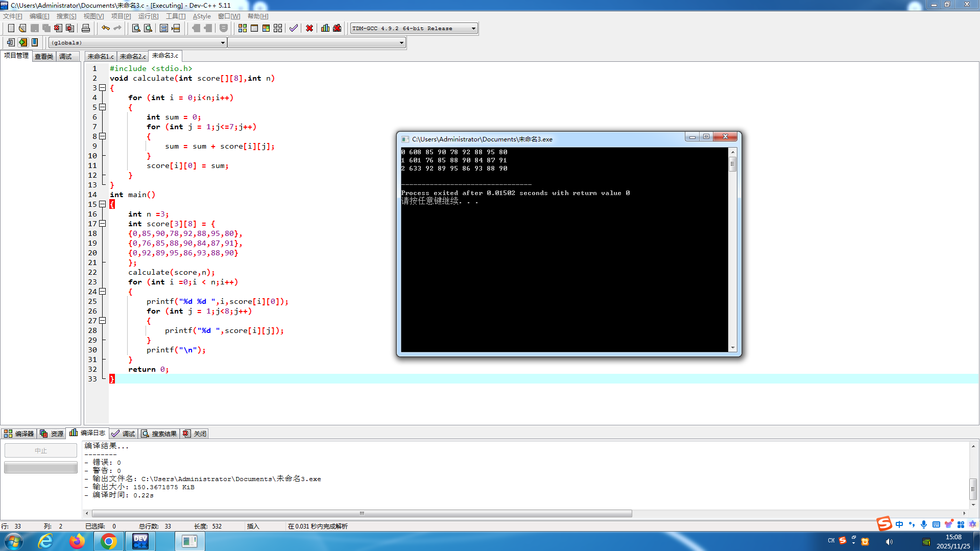Image resolution: width=980 pixels, height=551 pixels.
Task: Click the compile log vertical scrollbar
Action: pos(973,475)
